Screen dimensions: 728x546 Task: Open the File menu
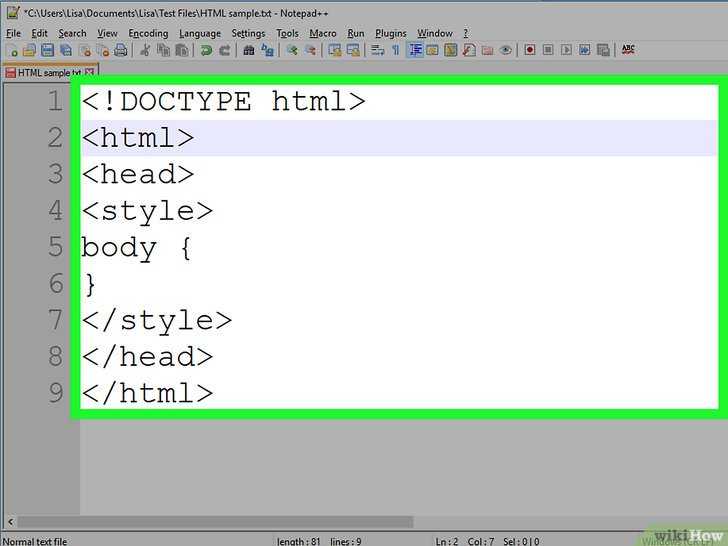(x=13, y=33)
